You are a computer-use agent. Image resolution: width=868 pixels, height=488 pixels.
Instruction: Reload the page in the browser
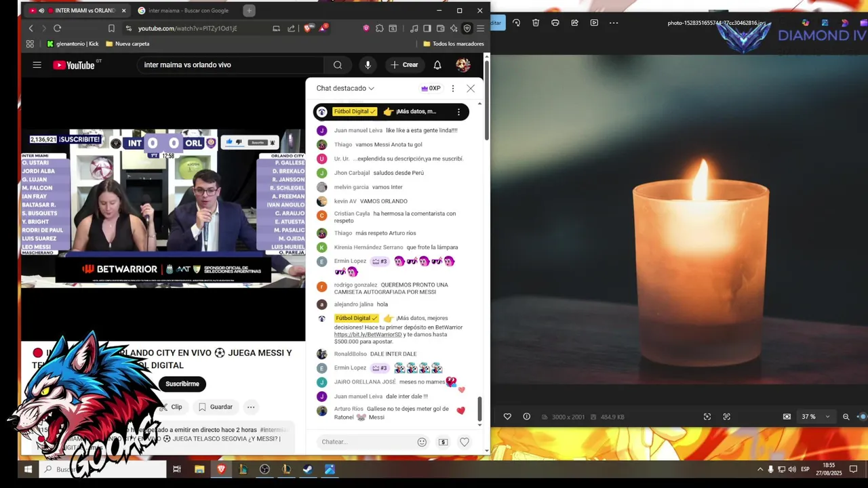coord(57,28)
